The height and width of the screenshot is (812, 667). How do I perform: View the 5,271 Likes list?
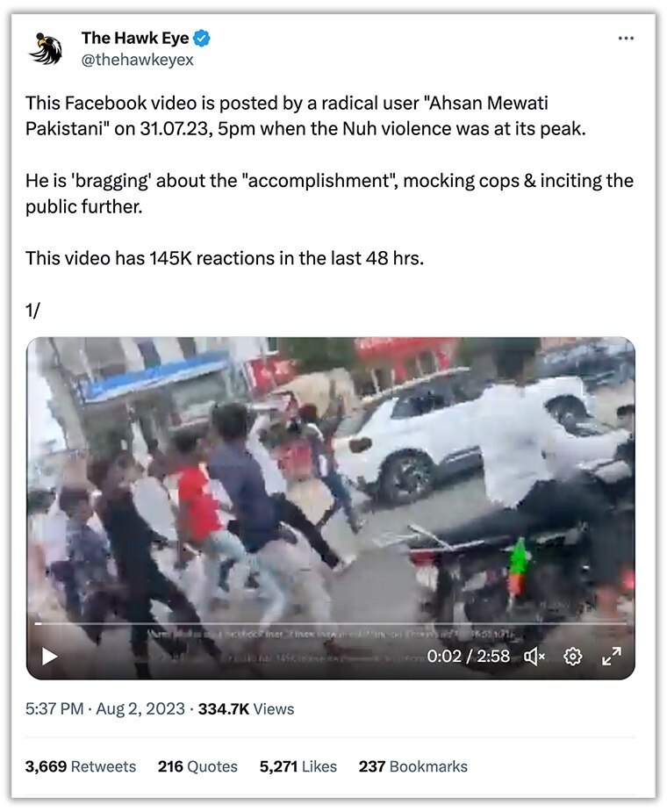pos(298,766)
